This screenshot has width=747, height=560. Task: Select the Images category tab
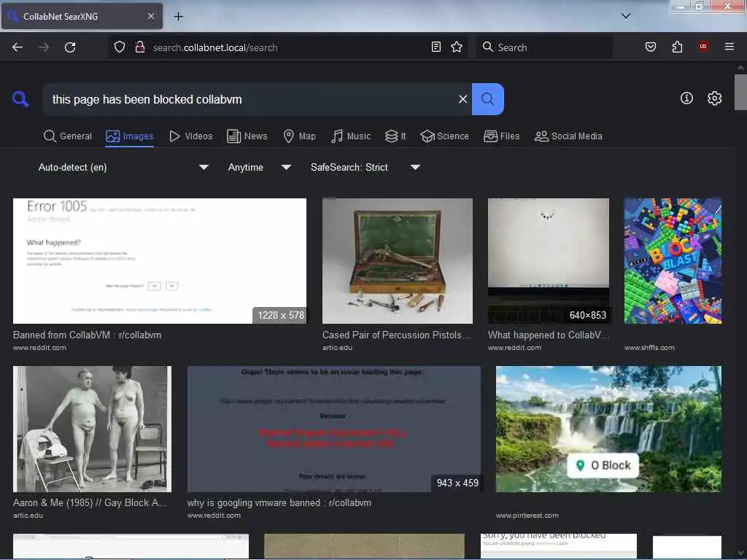[x=130, y=136]
